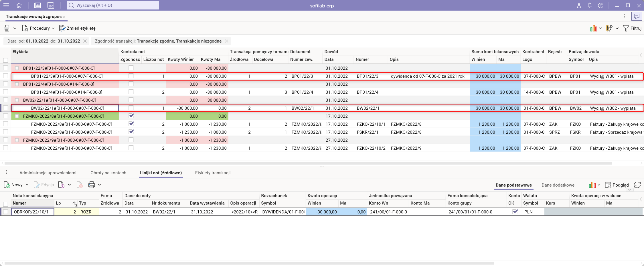This screenshot has width=644, height=266.
Task: Click the home icon in title bar
Action: (x=19, y=5)
